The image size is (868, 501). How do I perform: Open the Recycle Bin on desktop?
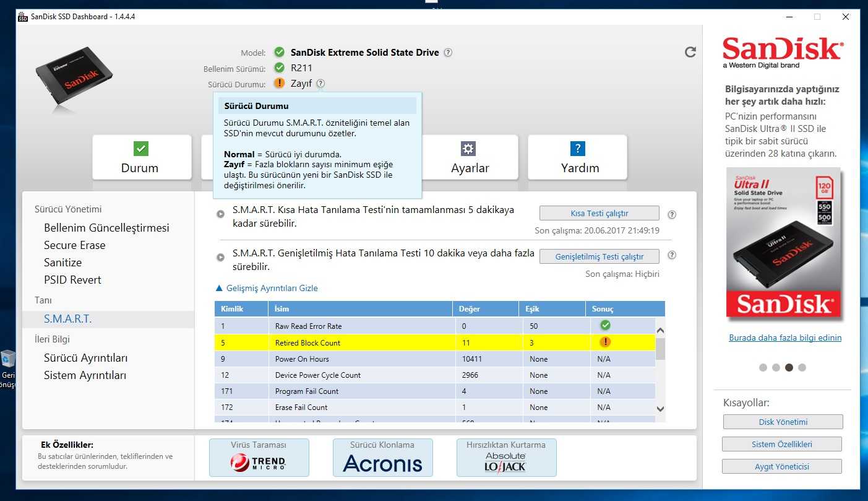pos(8,359)
